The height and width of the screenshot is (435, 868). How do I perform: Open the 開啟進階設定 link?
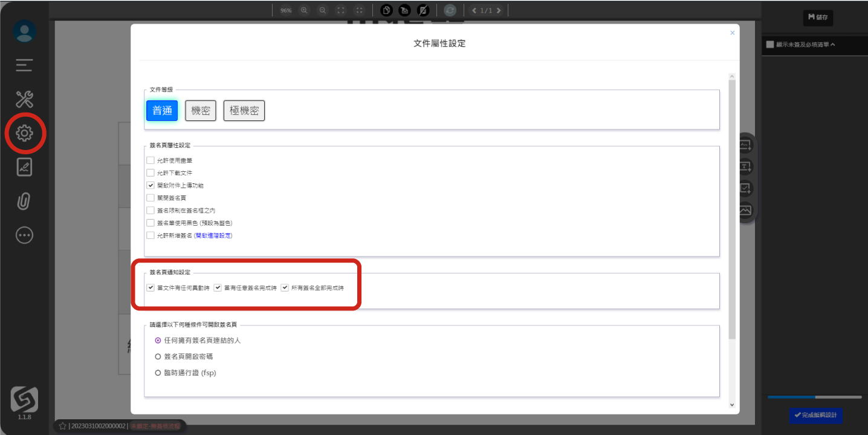click(x=213, y=235)
